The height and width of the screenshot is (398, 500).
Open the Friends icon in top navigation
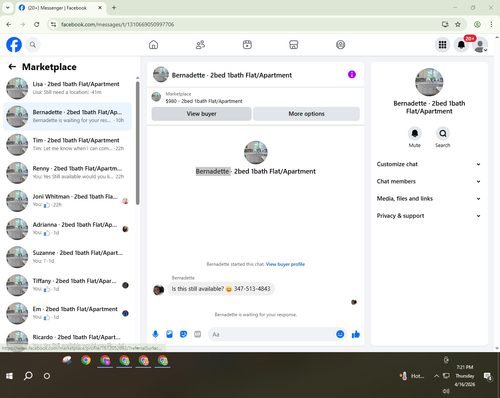[200, 45]
